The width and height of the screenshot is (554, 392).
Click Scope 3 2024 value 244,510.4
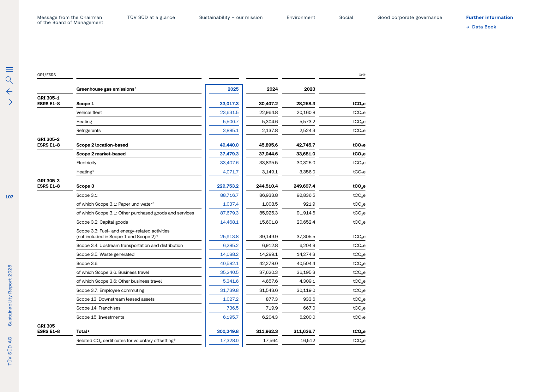point(267,186)
